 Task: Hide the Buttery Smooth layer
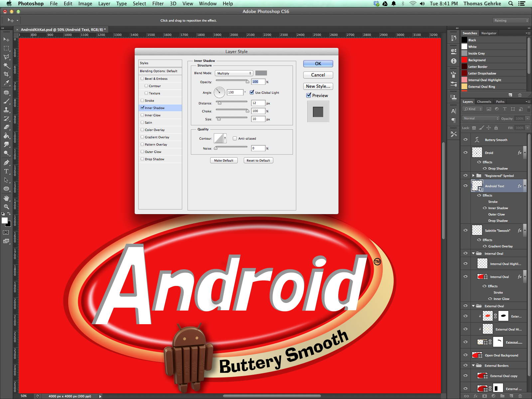465,140
